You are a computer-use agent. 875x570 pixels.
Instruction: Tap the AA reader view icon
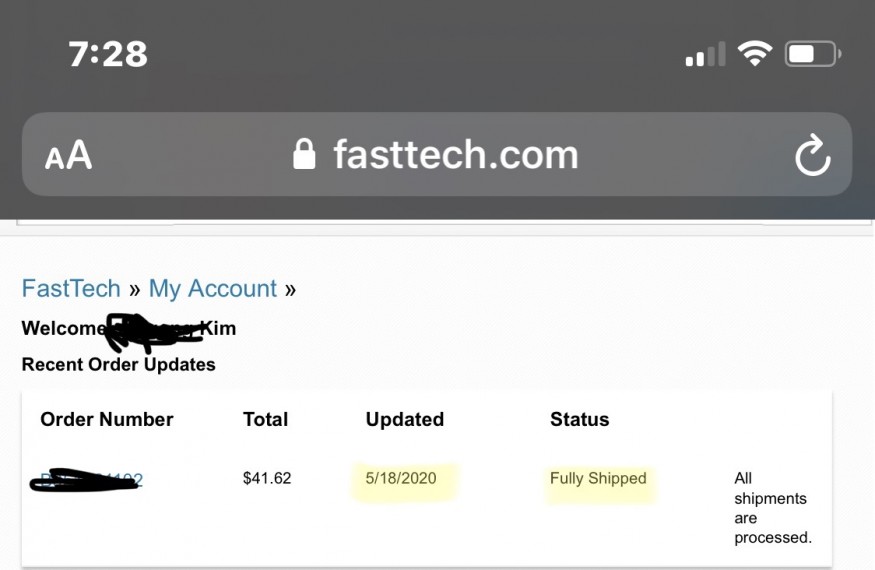point(69,155)
